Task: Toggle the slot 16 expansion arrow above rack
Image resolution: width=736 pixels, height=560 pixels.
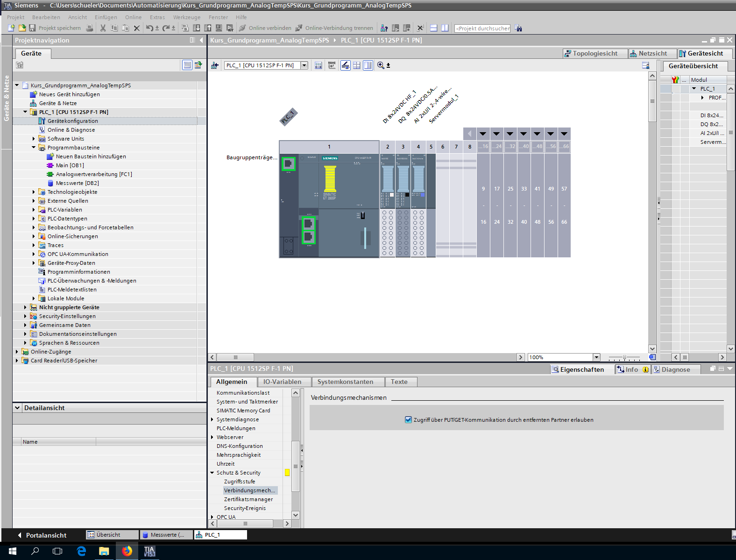Action: 483,134
